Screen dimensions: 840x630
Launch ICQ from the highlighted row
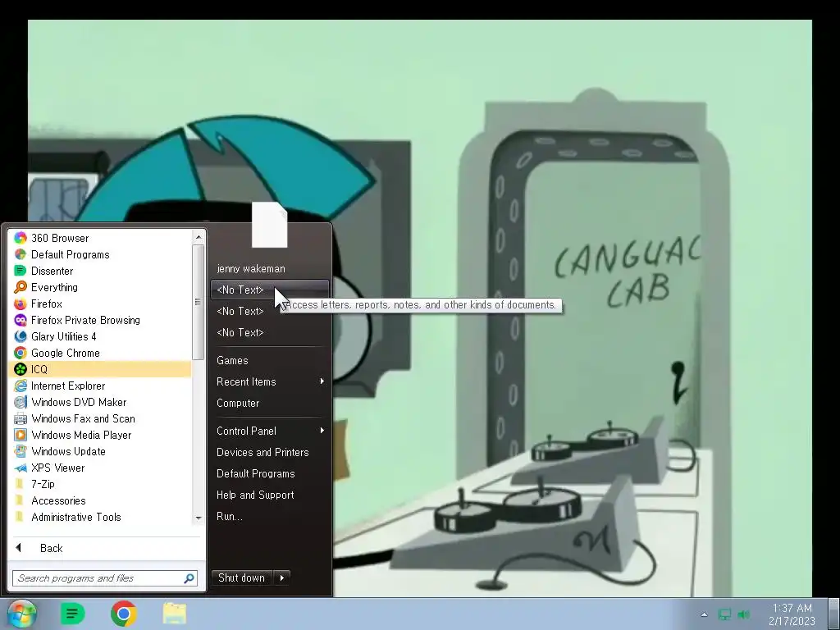click(100, 369)
